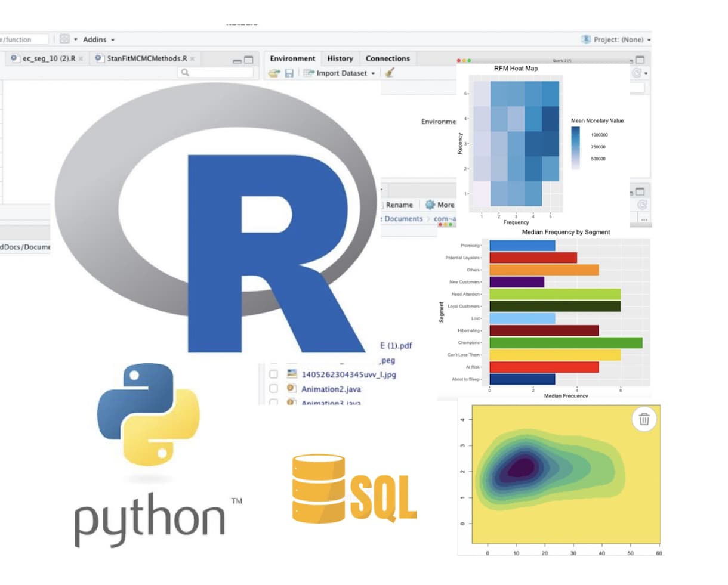The height and width of the screenshot is (585, 728).
Task: Click the Rename button in the Files pane
Action: tap(399, 205)
